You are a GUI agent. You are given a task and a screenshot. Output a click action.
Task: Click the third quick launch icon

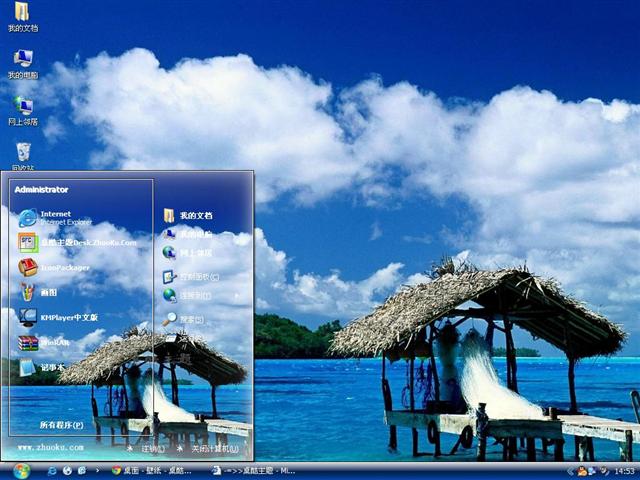(82, 471)
